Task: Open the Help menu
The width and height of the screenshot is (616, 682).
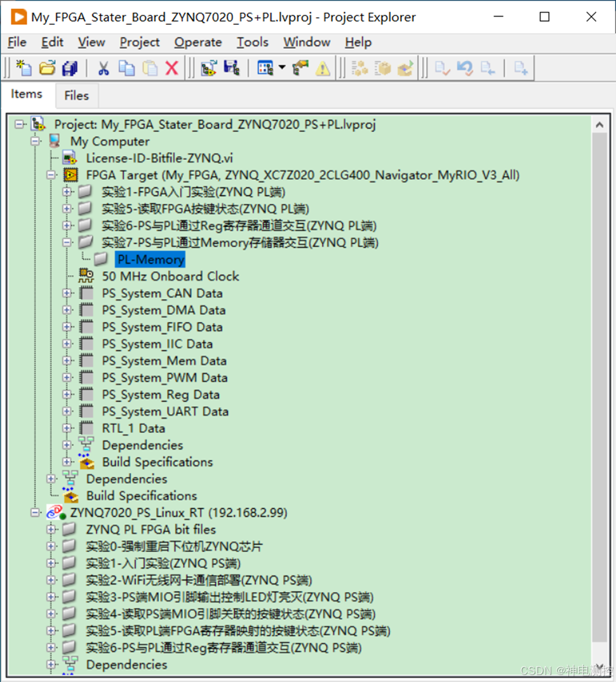Action: (358, 42)
